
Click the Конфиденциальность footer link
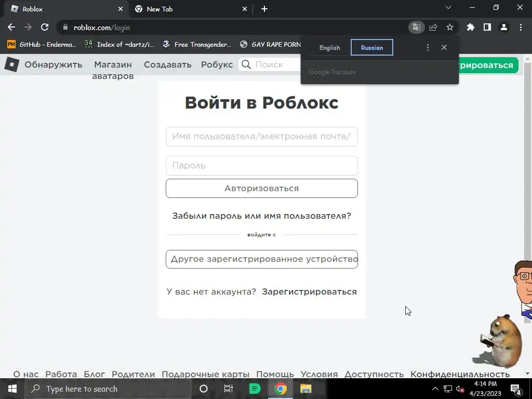point(460,374)
